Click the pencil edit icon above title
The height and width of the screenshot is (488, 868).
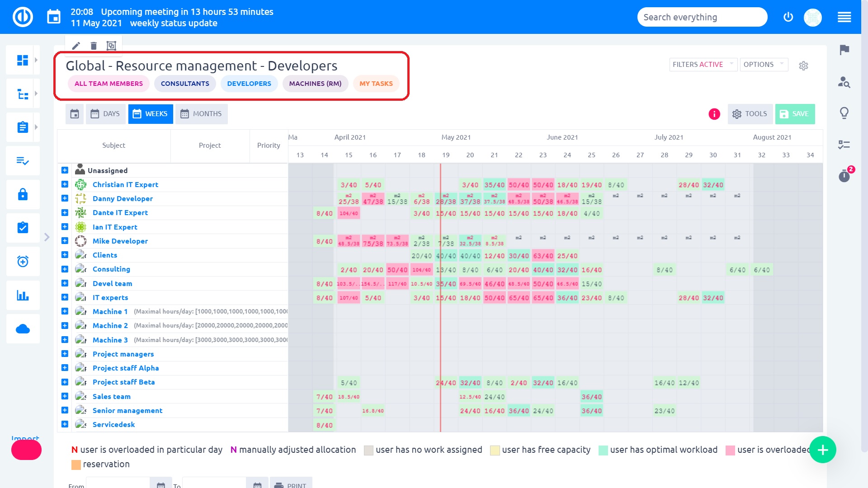pyautogui.click(x=76, y=46)
